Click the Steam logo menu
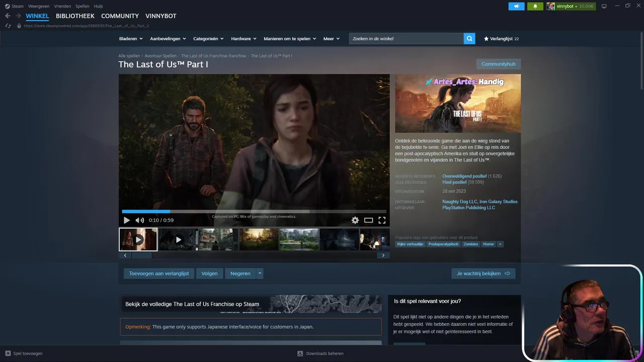Viewport: 644px width, 362px height. point(14,6)
